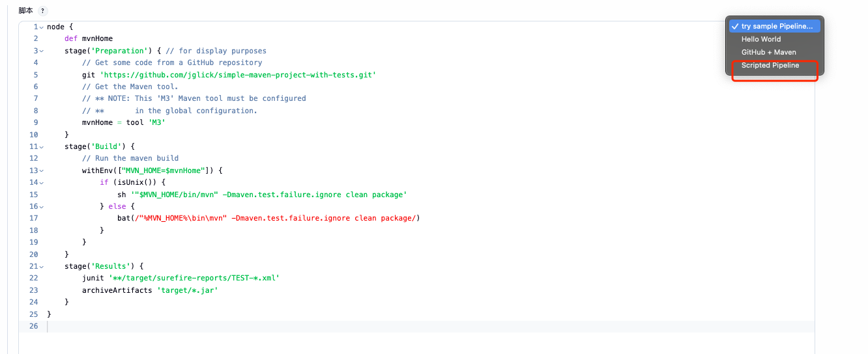This screenshot has width=868, height=354.
Task: Click the '// Get the Maven tool.' comment
Action: pos(130,87)
